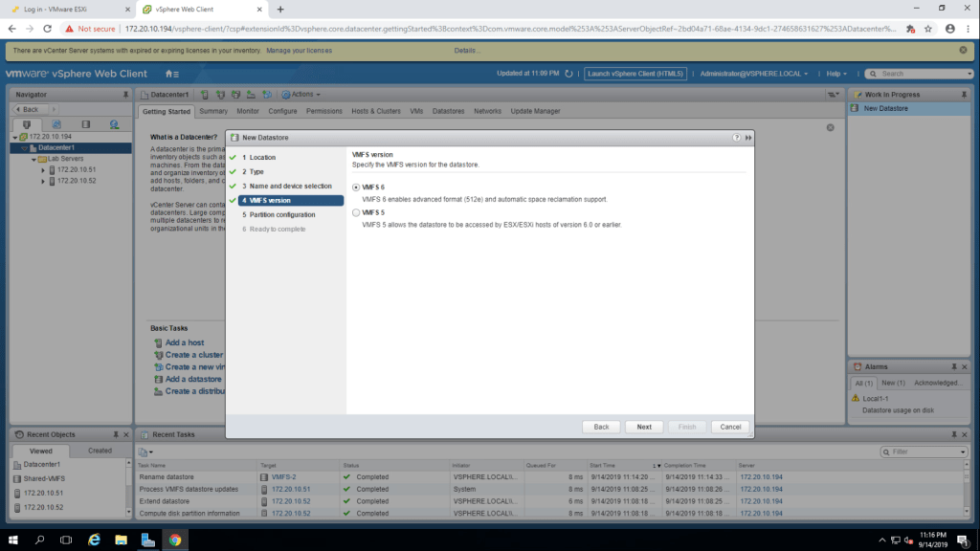980x551 pixels.
Task: Open the Hosts and Clusters navigator view icon
Action: 27,124
